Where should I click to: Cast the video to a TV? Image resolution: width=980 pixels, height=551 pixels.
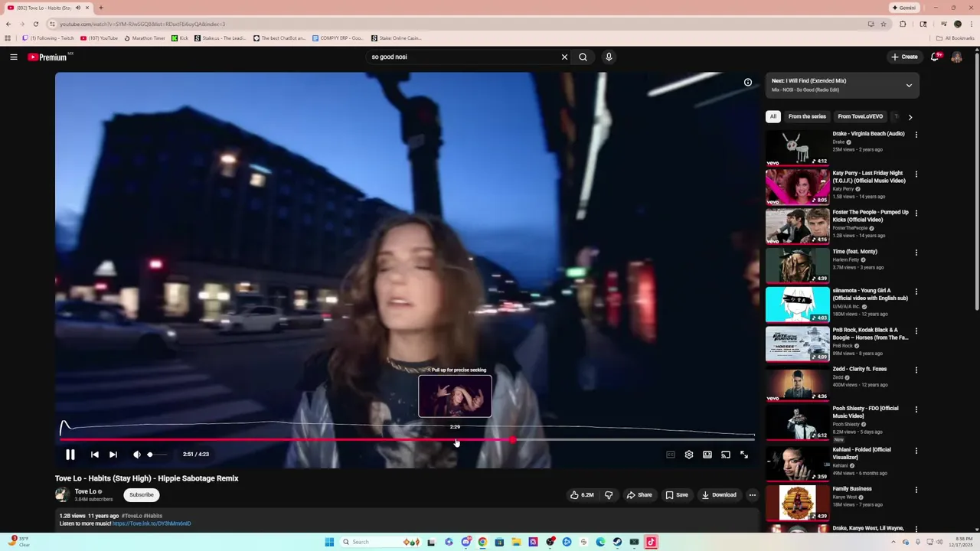click(726, 455)
